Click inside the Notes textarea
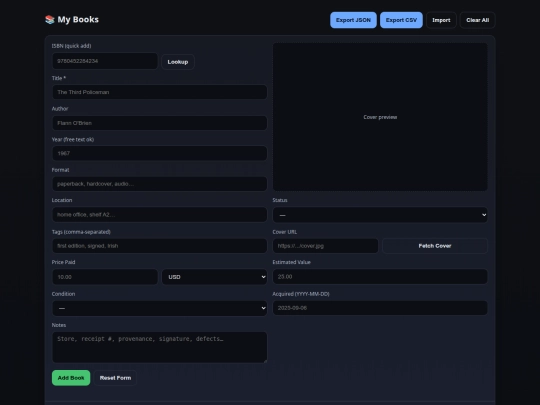Viewport: 540px width, 405px height. pos(159,347)
